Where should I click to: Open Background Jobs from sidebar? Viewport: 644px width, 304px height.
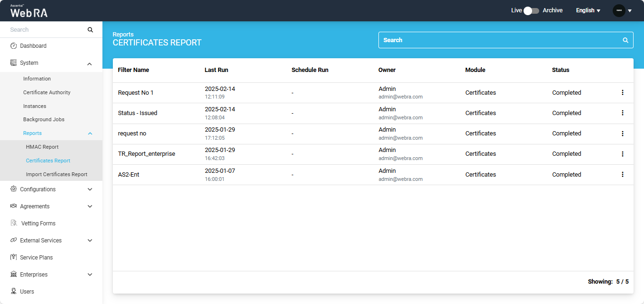coord(44,119)
